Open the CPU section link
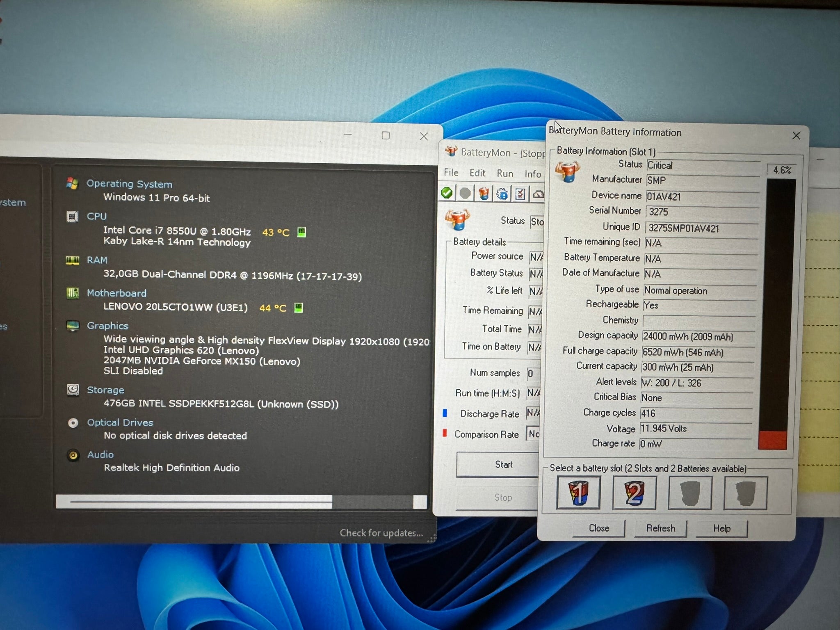The image size is (840, 630). point(97,216)
